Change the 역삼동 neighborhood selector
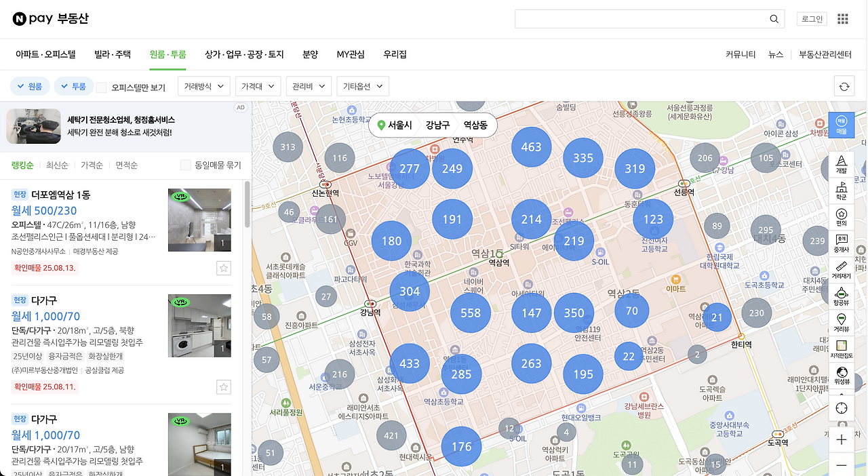 (475, 125)
